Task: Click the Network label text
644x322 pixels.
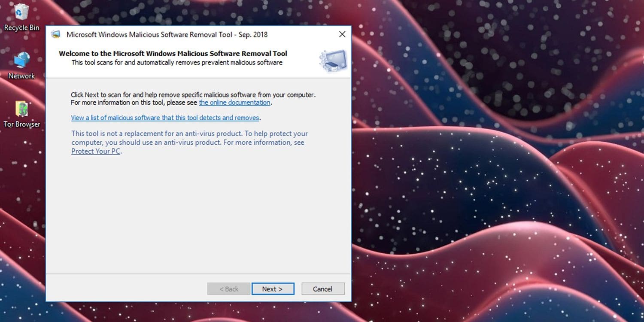Action: click(x=21, y=76)
